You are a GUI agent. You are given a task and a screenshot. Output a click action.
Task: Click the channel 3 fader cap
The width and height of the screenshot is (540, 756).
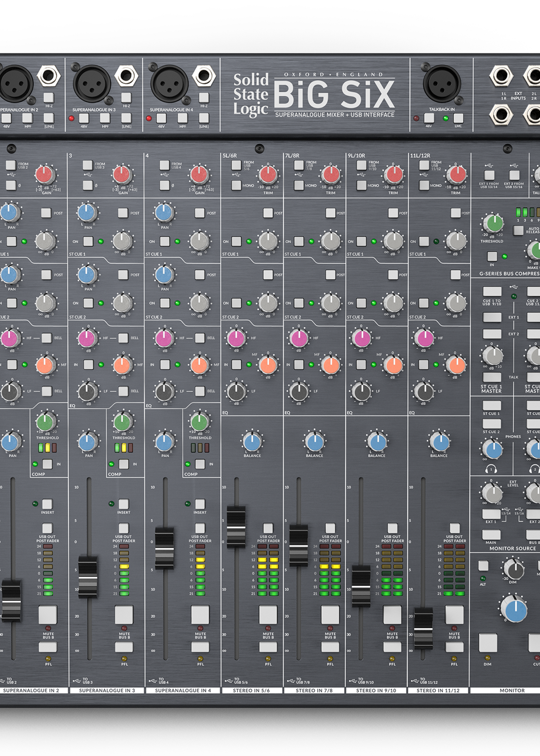pyautogui.click(x=88, y=578)
